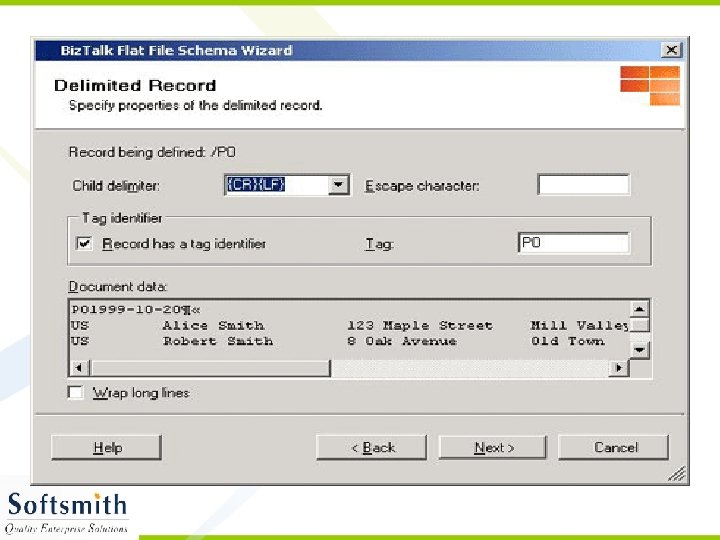Open the Help button
Screen dimensions: 720x540
(x=107, y=447)
